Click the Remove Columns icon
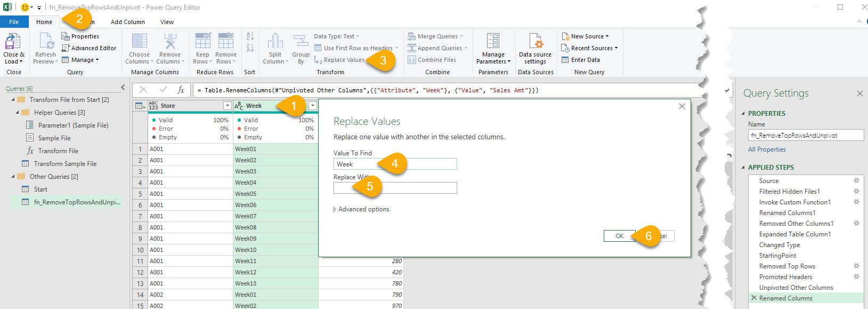 tap(170, 42)
